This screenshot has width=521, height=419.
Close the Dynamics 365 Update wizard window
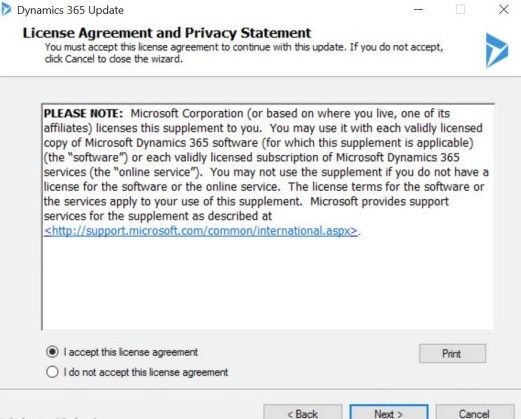coord(504,10)
